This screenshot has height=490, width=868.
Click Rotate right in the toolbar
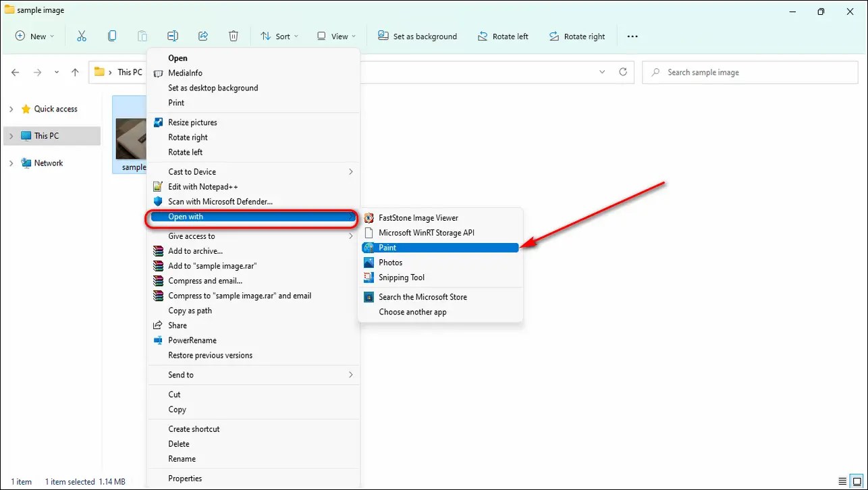point(577,36)
